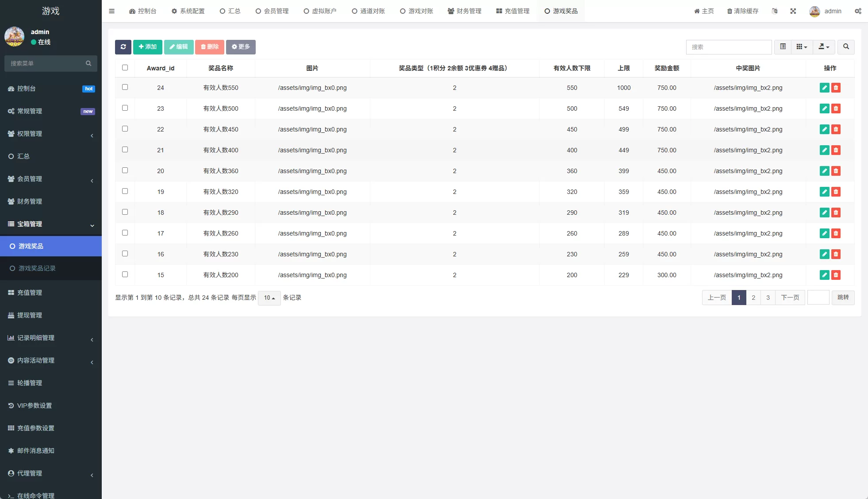The height and width of the screenshot is (499, 868).
Task: Collapse the sidebar with the hamburger icon
Action: [x=111, y=11]
